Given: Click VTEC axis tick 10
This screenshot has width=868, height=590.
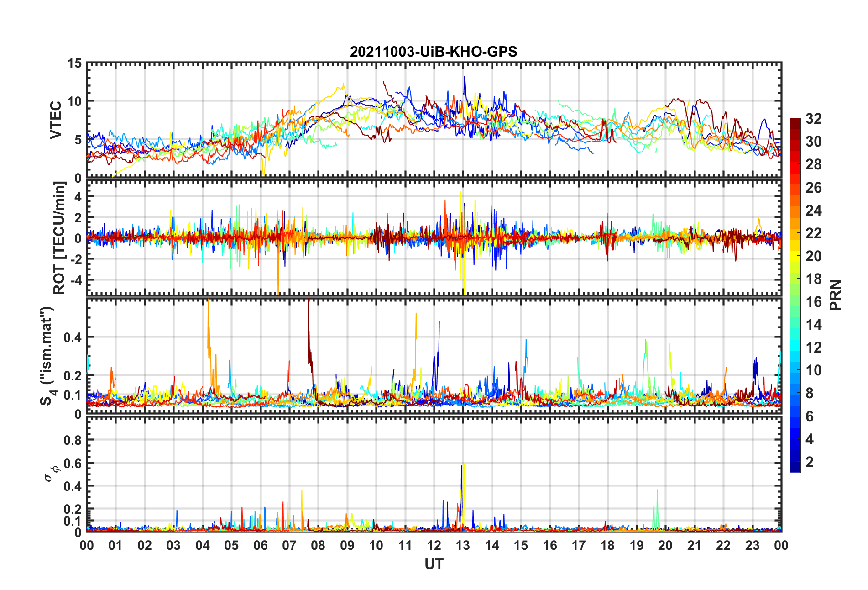Looking at the screenshot, I should (75, 101).
